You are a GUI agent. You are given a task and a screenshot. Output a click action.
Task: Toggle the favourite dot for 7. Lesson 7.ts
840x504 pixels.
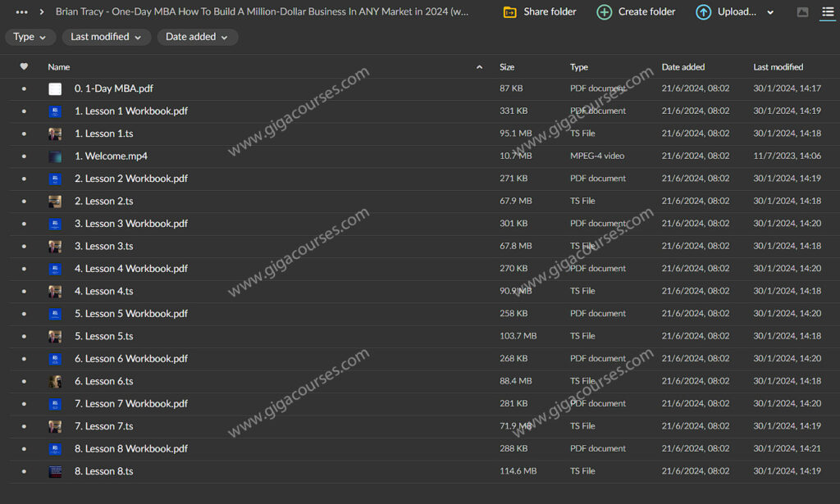[x=24, y=426]
